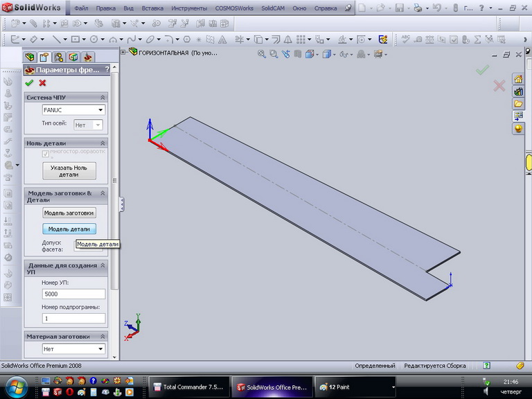This screenshot has width=532, height=399.
Task: Open the Design Library icon
Action: [518, 91]
